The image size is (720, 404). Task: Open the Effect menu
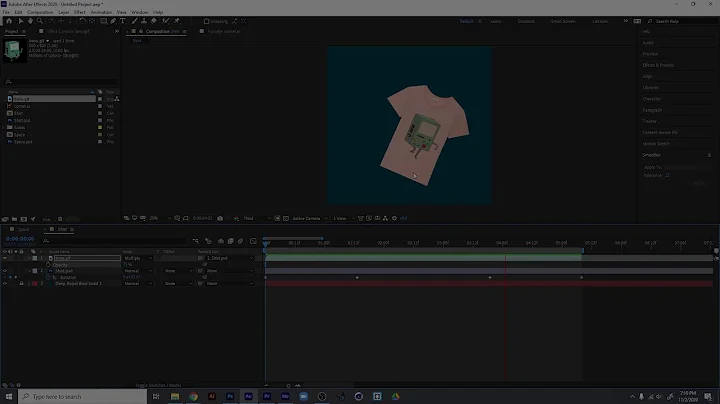80,12
